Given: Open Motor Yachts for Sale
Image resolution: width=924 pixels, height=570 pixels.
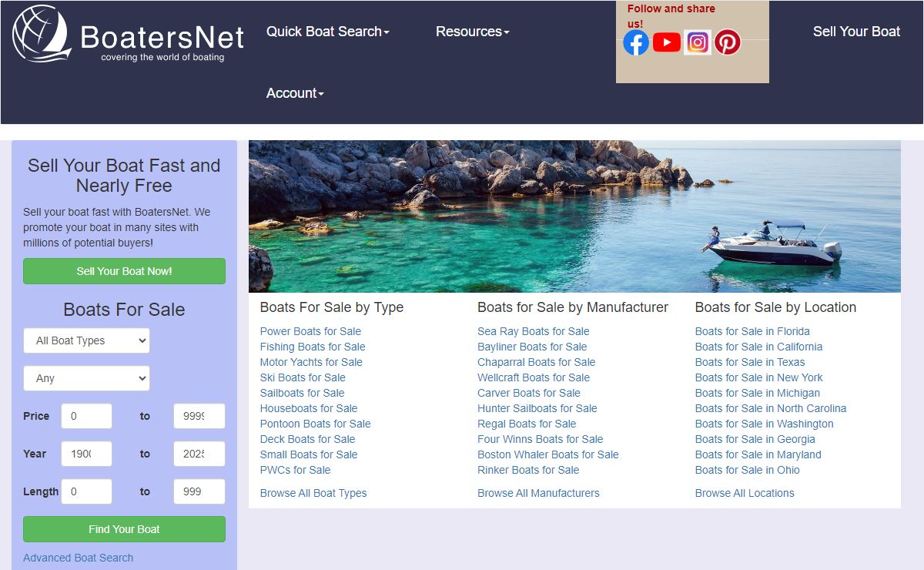Looking at the screenshot, I should [x=311, y=362].
